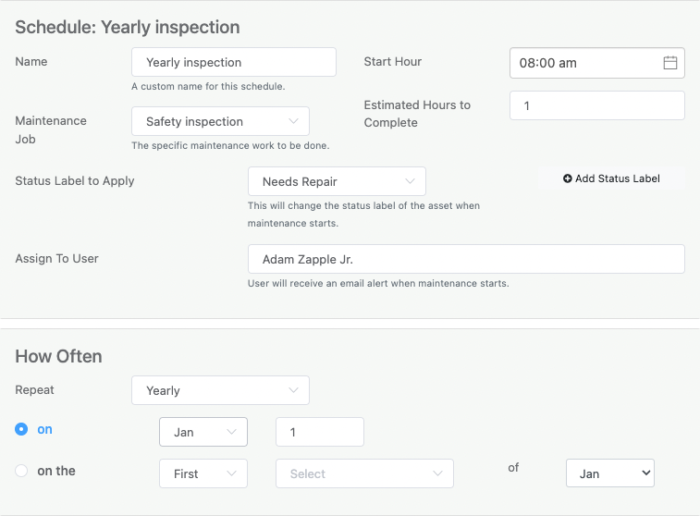Select the 'on the' radio button

21,471
